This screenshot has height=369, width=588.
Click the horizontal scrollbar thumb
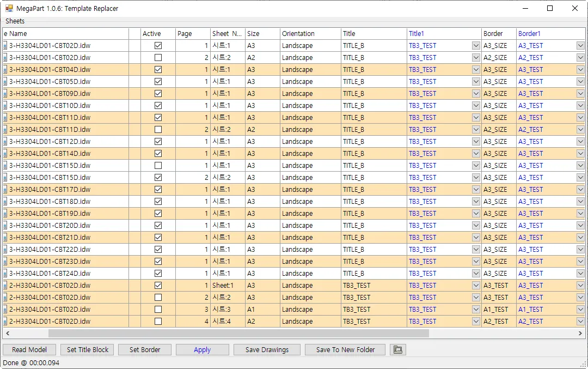coord(238,333)
